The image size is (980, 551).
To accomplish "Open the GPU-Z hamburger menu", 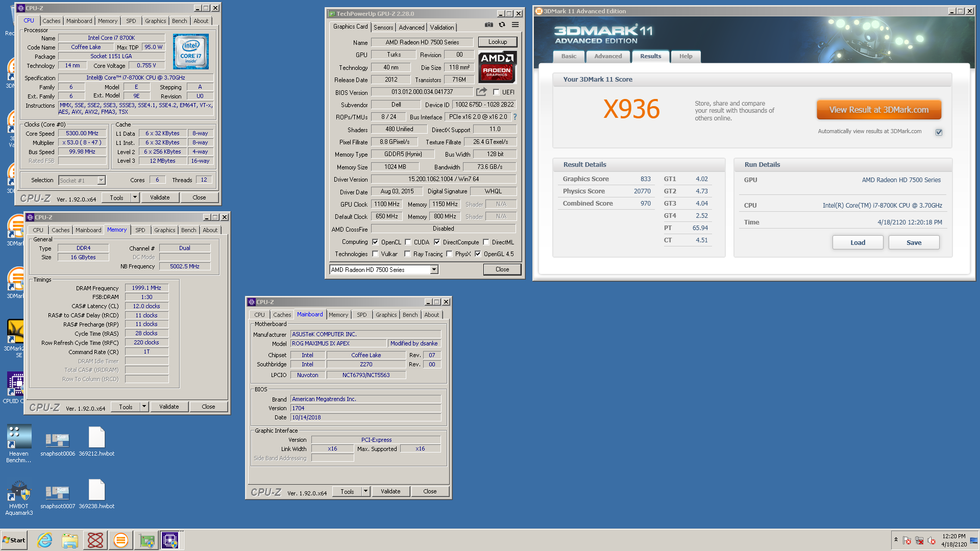I will 516,24.
